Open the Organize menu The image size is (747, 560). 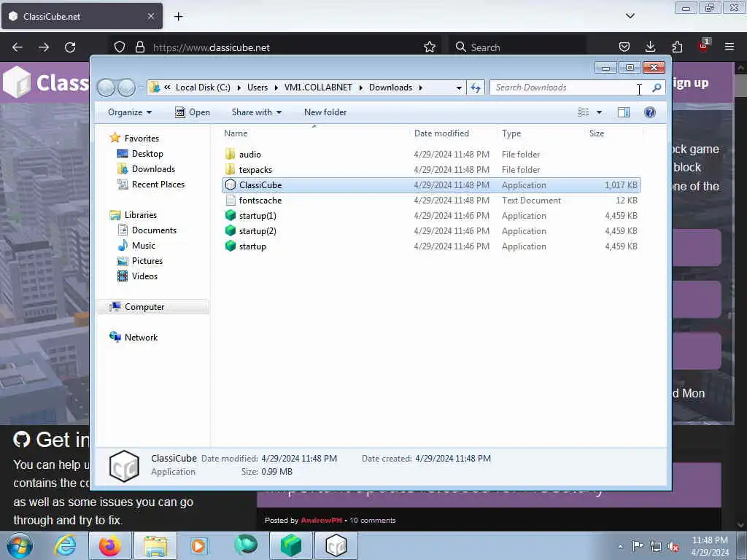[130, 112]
